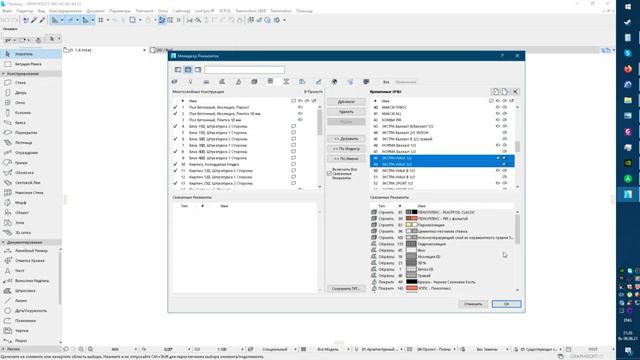Image resolution: width=640 pixels, height=360 pixels.
Task: Open Fills attribute type icon
Action: pos(222,82)
